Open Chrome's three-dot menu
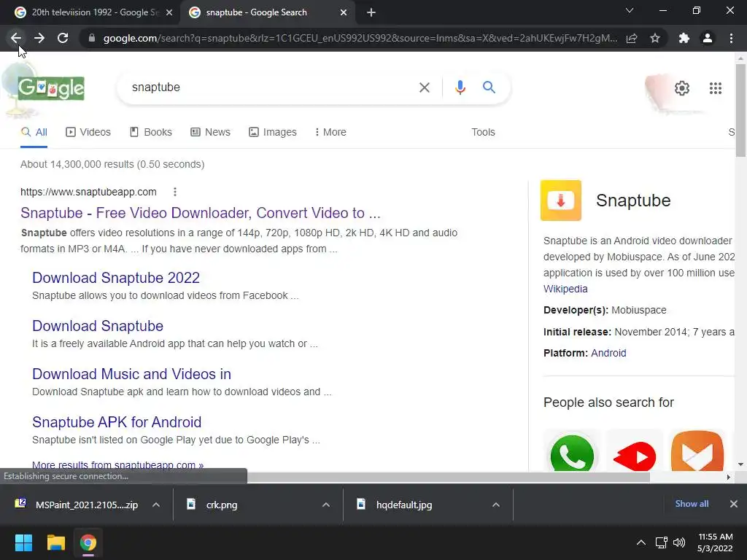 click(731, 38)
